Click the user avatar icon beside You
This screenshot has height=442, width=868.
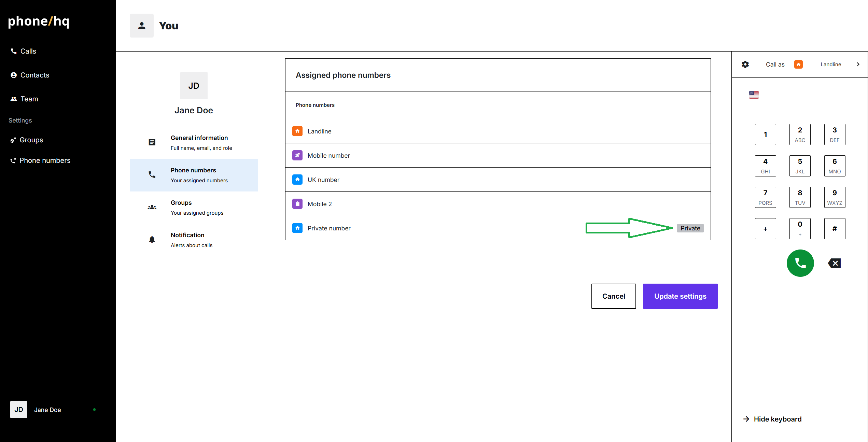141,26
